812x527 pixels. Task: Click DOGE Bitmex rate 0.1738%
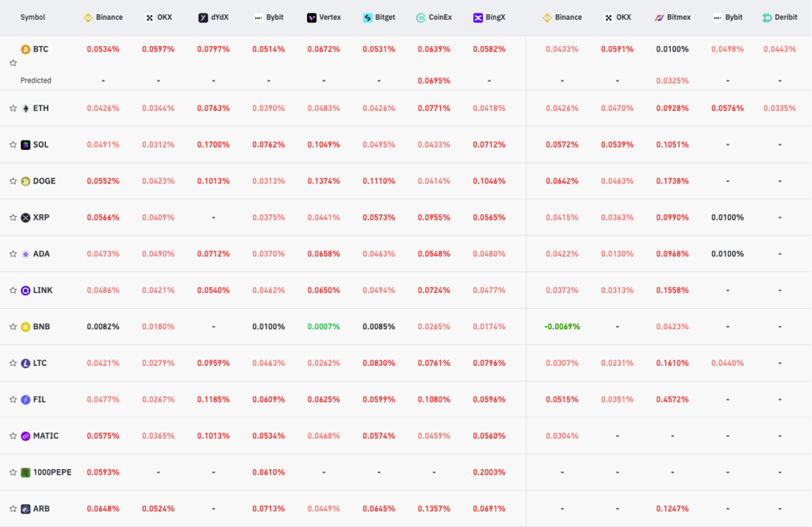672,181
